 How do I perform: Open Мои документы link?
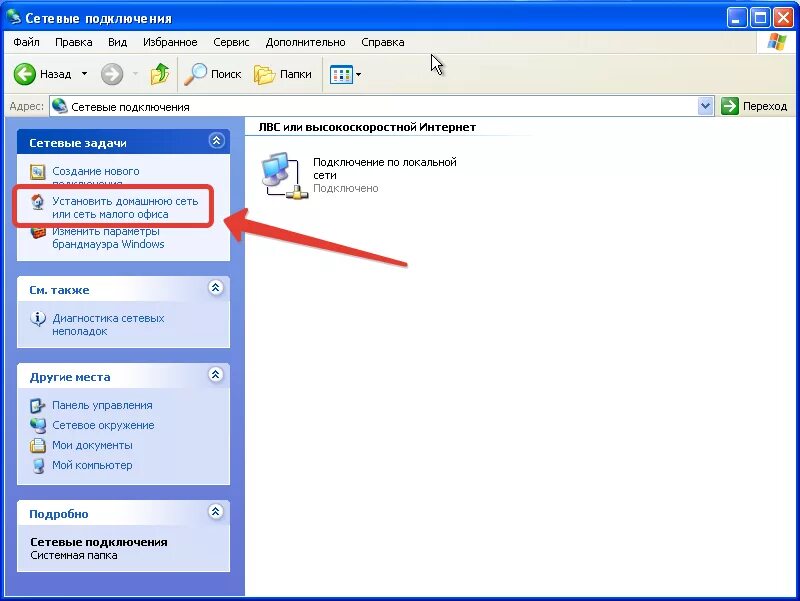92,445
